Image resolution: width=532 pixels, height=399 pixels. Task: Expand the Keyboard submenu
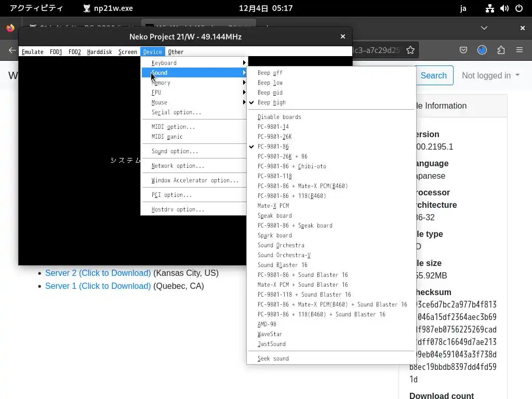(194, 63)
